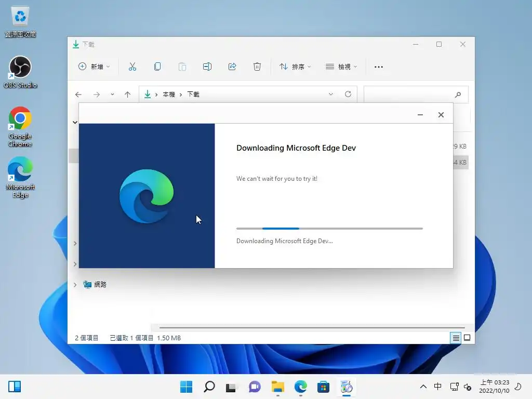Click the Edge logo in installer dialog

[x=147, y=196]
